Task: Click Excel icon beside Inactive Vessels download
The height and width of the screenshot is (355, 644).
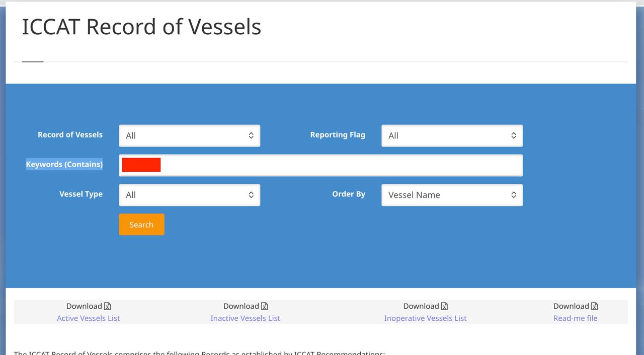Action: point(264,306)
